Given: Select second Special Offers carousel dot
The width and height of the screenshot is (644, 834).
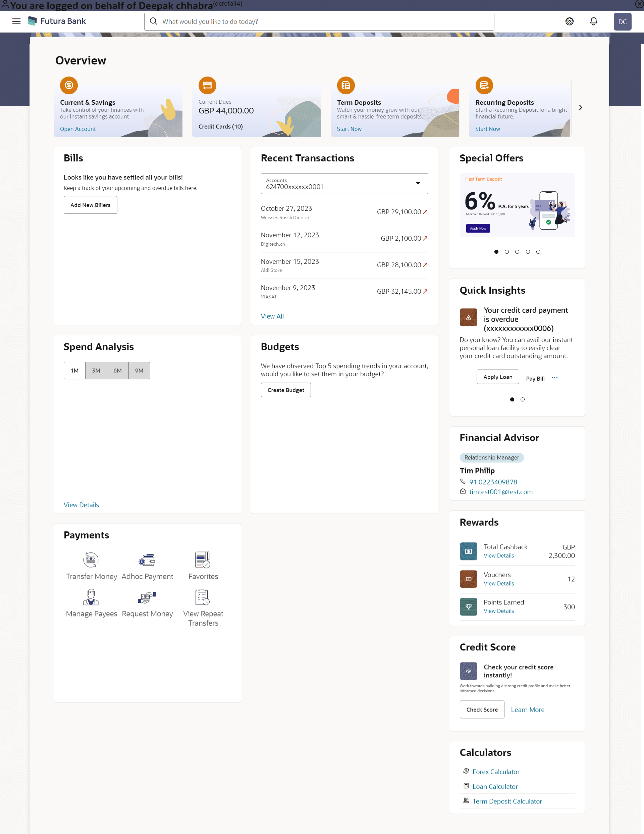Looking at the screenshot, I should coord(506,252).
